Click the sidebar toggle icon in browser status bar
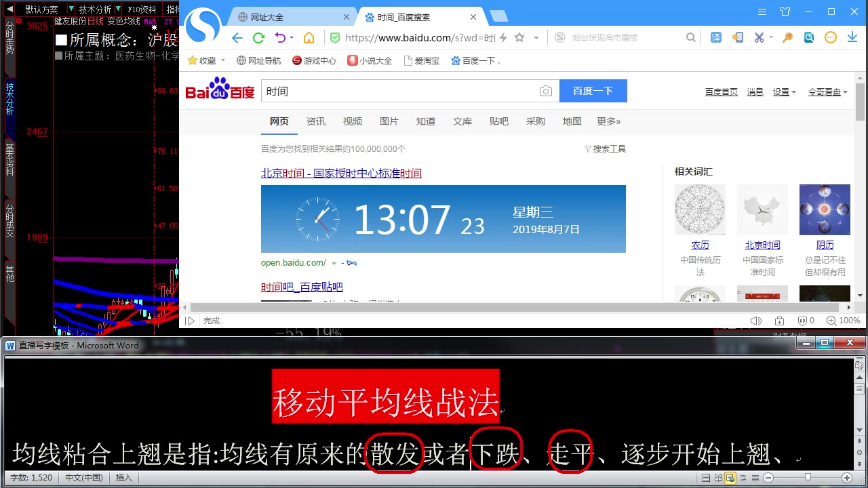Screen dimensions: 868x488 pyautogui.click(x=191, y=321)
